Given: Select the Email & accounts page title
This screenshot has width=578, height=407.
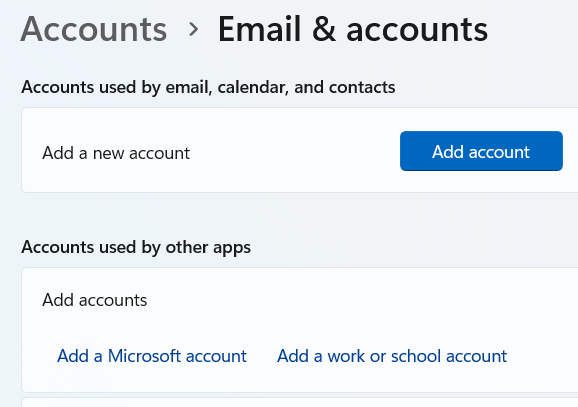Looking at the screenshot, I should (353, 29).
